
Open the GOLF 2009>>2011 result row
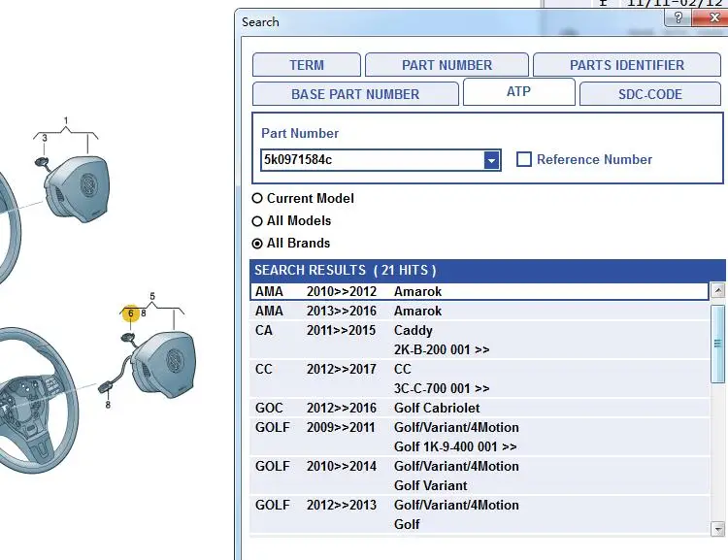[480, 437]
